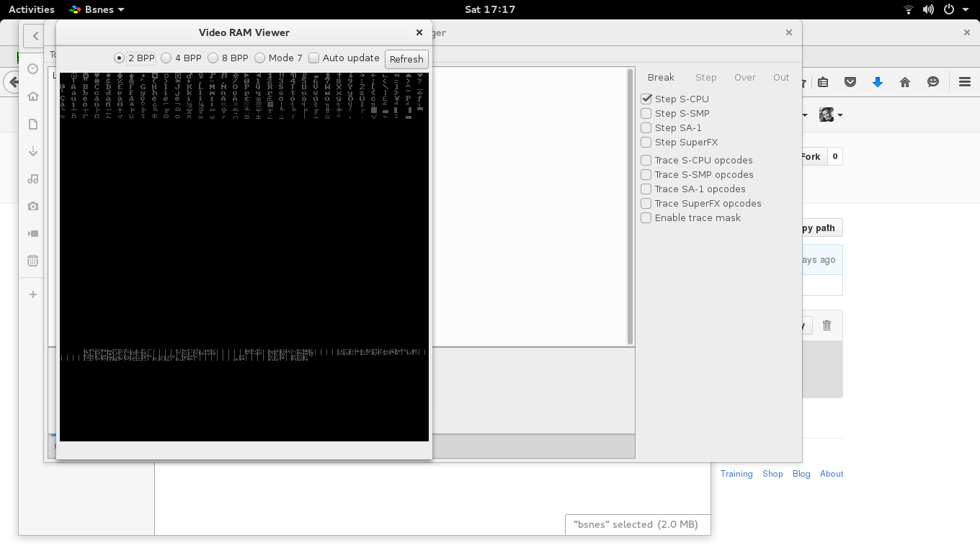Image resolution: width=980 pixels, height=553 pixels.
Task: Click the volume icon in the top bar
Action: [928, 9]
